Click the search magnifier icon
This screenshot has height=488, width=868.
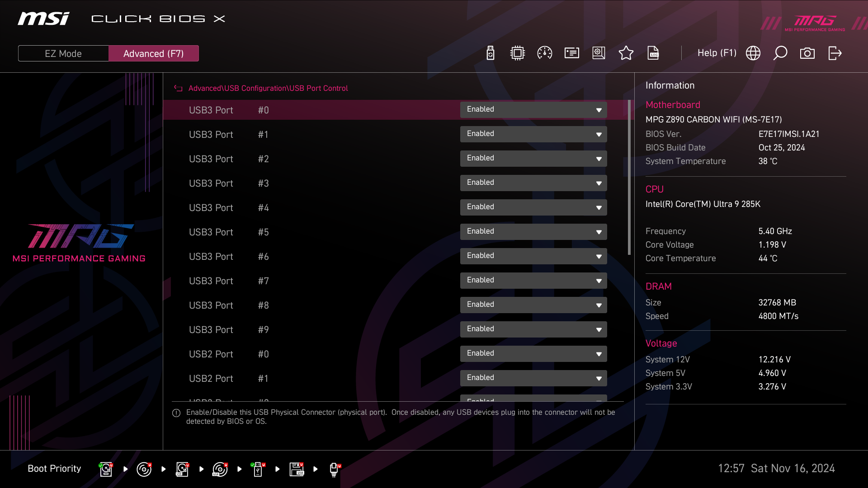click(780, 53)
